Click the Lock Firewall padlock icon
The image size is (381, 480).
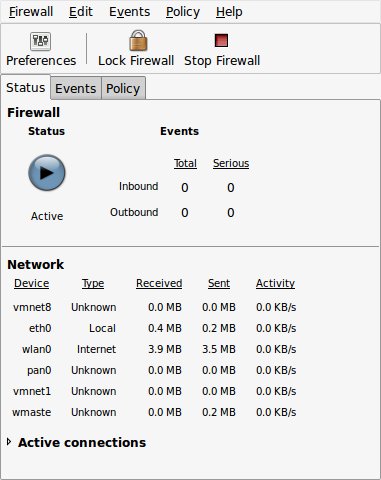138,40
